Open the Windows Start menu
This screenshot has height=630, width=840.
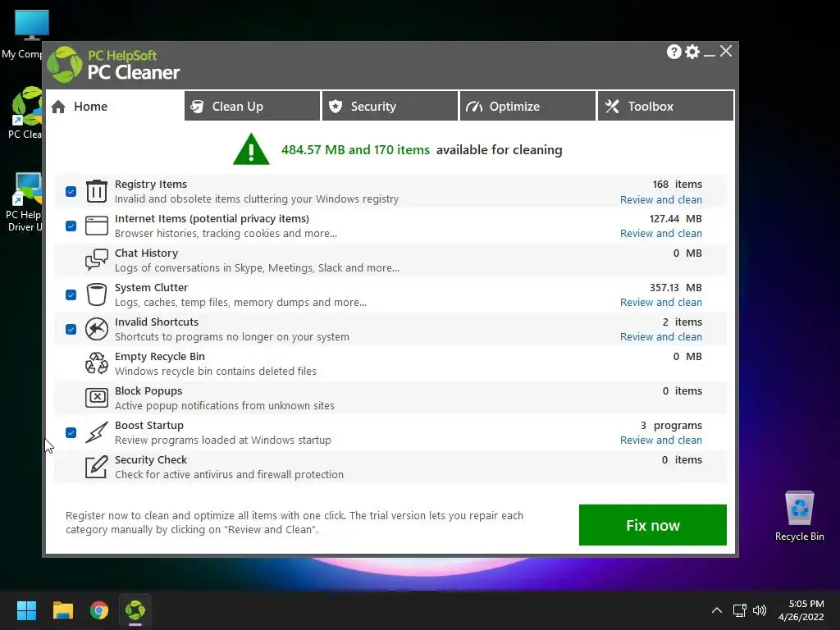(x=26, y=610)
